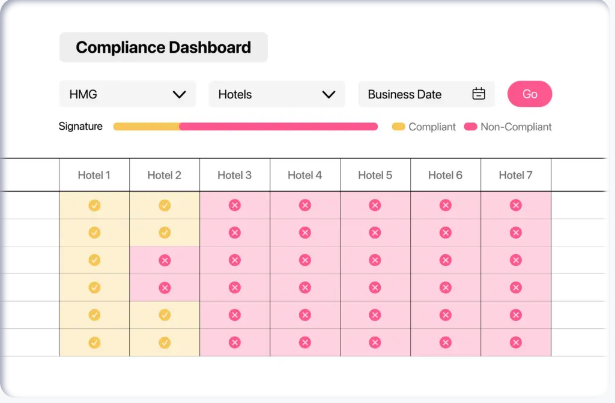Click Hotel 5 second row non-compliant X icon
615x403 pixels.
(375, 232)
